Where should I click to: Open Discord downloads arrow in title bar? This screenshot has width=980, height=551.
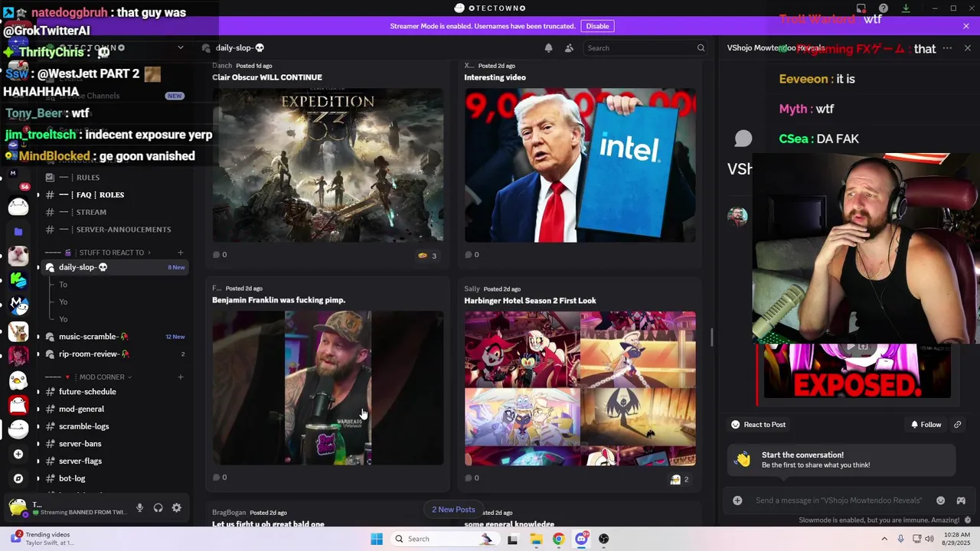point(906,8)
